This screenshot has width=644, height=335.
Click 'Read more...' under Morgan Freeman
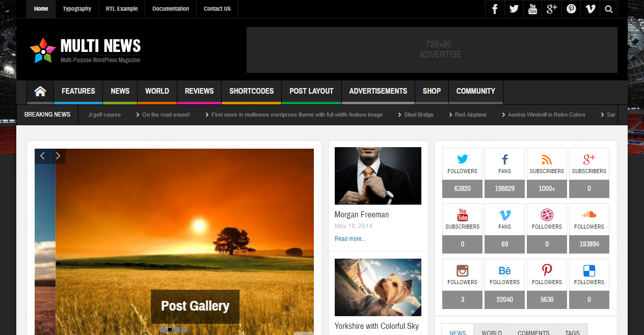coord(350,239)
